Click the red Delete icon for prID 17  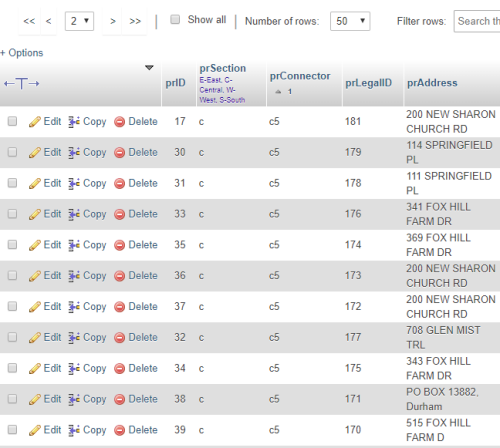[x=119, y=122]
